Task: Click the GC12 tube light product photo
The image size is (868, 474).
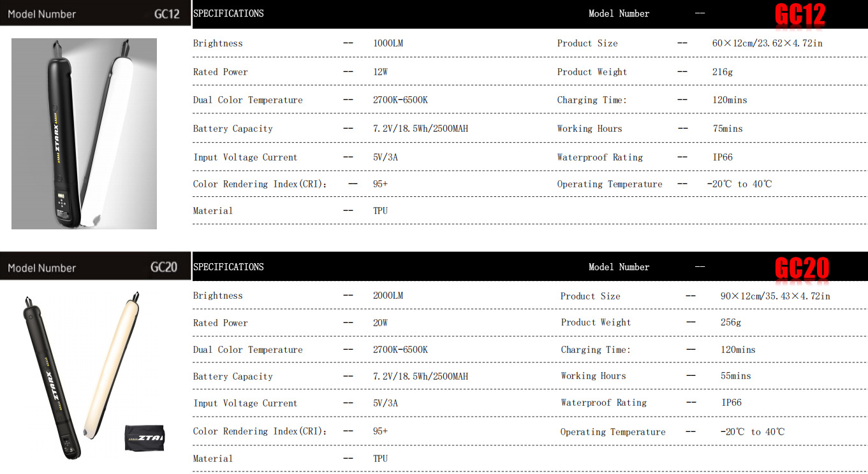Action: coord(84,133)
